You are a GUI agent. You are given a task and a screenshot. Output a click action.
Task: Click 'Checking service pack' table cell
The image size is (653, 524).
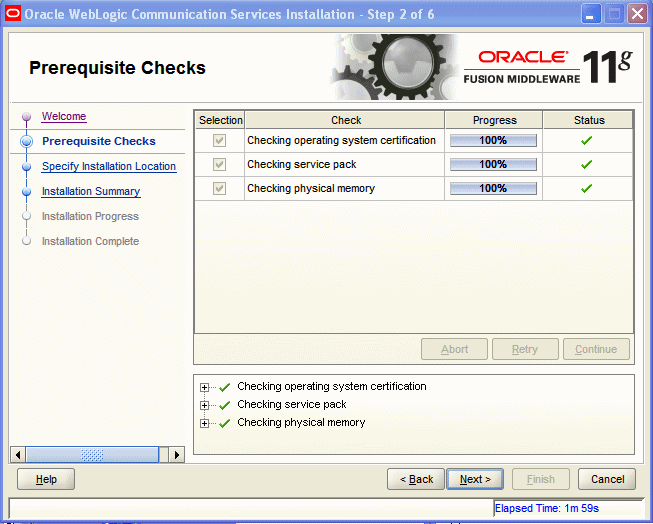[344, 164]
